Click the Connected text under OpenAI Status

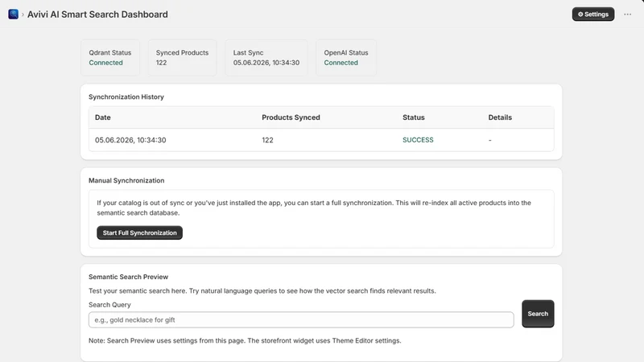pos(341,63)
